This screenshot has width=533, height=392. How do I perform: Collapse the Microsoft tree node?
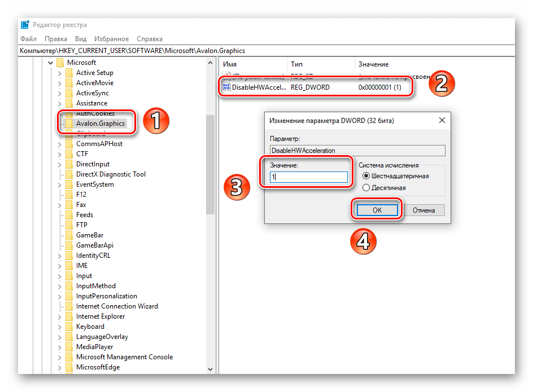click(x=51, y=63)
